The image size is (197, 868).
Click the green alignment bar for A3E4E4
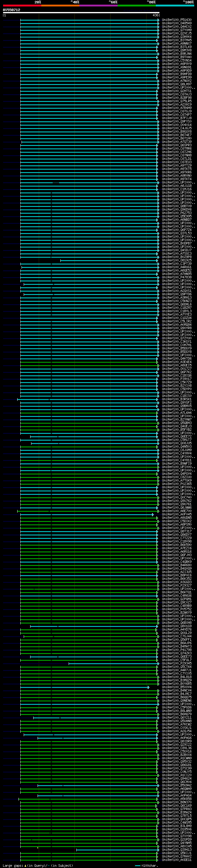pyautogui.click(x=89, y=362)
